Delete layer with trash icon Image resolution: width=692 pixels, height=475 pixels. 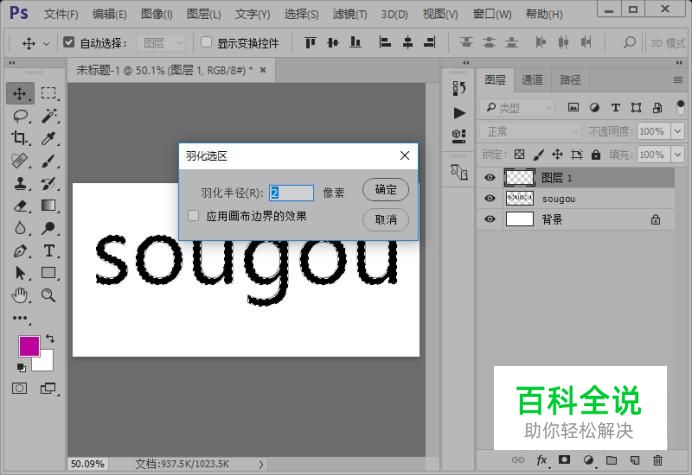[658, 460]
